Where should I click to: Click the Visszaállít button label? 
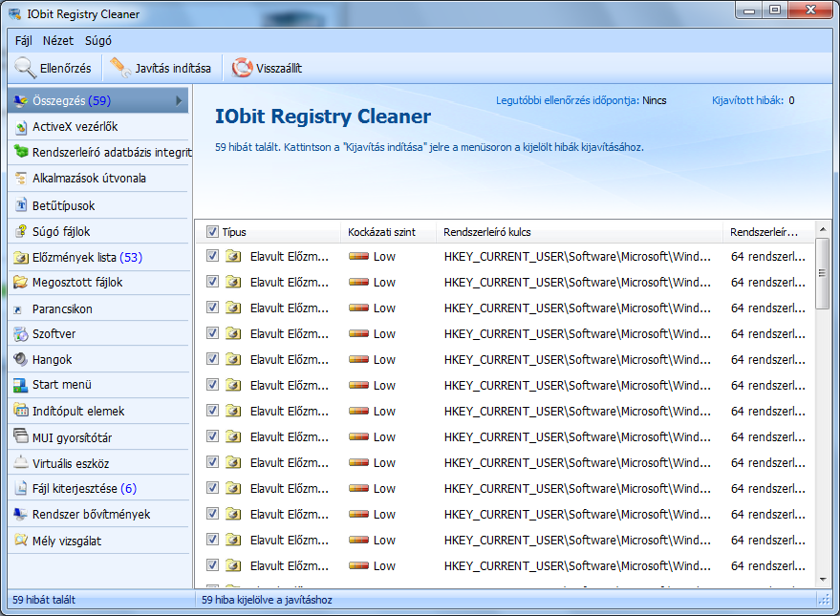(x=279, y=69)
